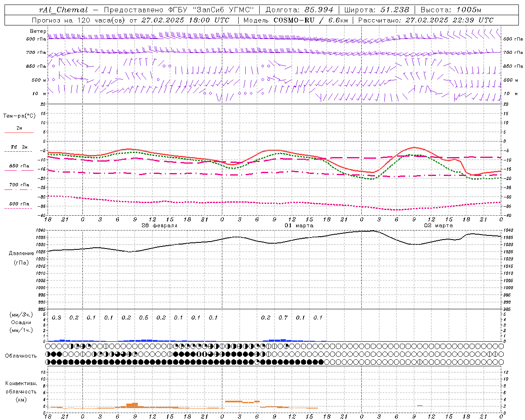525x420 pixels.
Task: Click the '28 февраля' date label
Action: coord(160,226)
